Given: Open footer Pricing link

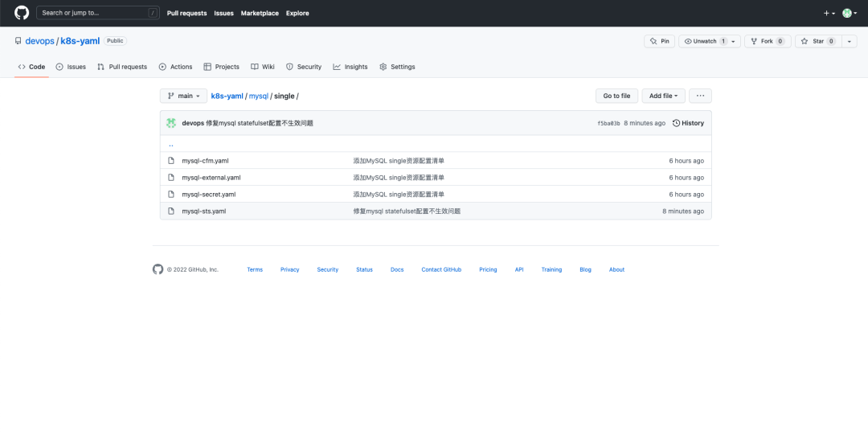Looking at the screenshot, I should [488, 269].
